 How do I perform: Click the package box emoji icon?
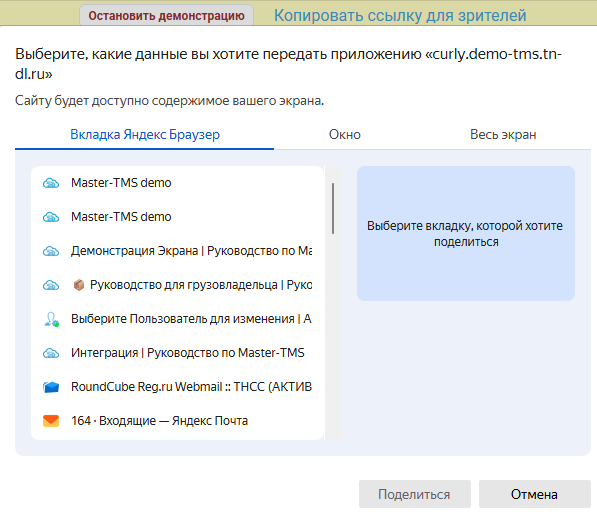pyautogui.click(x=79, y=285)
